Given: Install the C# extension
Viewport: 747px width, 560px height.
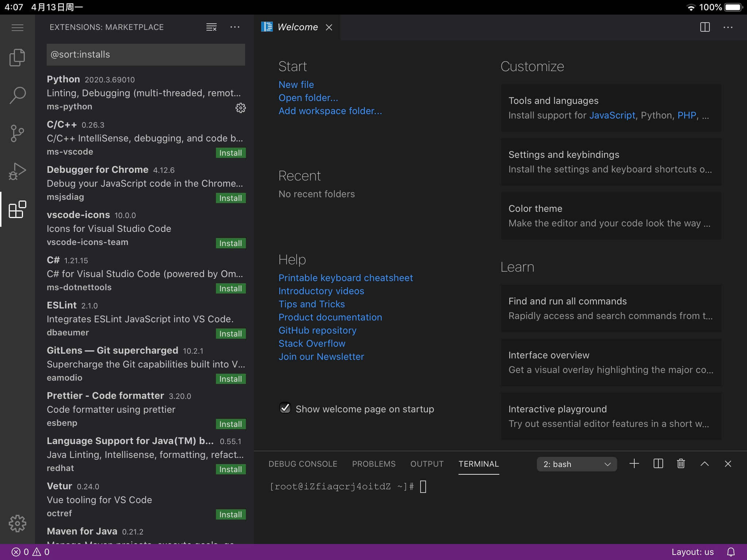Looking at the screenshot, I should click(231, 288).
